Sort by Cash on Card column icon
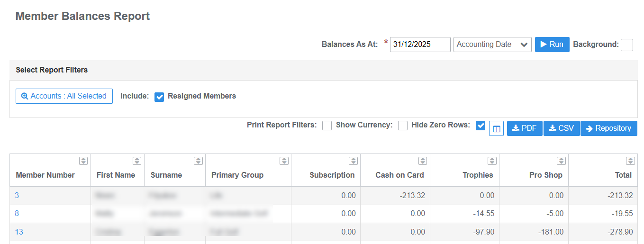644x244 pixels. 423,161
